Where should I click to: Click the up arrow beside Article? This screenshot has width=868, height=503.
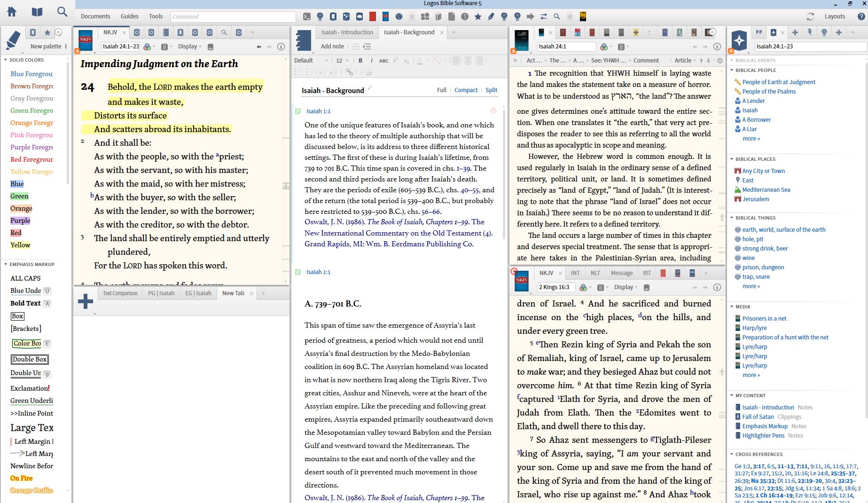point(701,61)
